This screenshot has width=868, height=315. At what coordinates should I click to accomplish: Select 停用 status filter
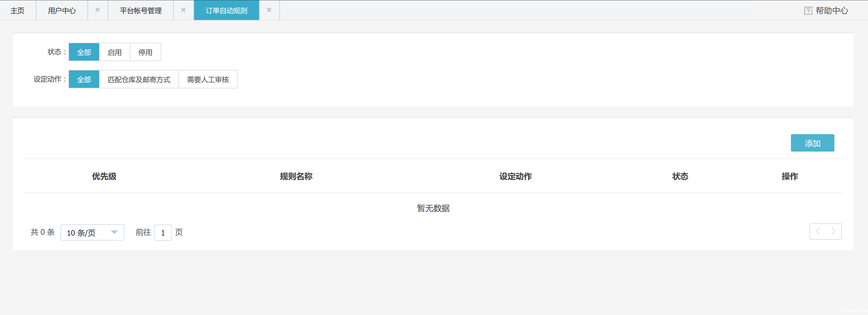[145, 52]
